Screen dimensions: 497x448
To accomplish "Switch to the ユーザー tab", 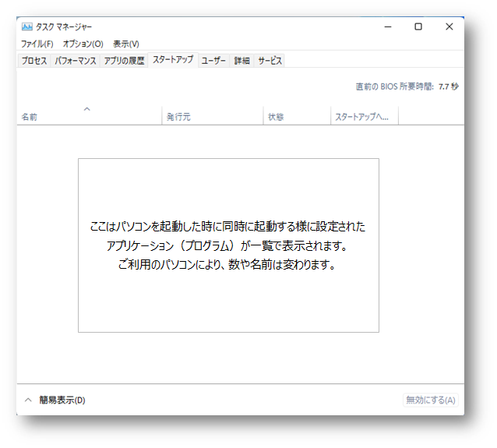I will pos(213,61).
